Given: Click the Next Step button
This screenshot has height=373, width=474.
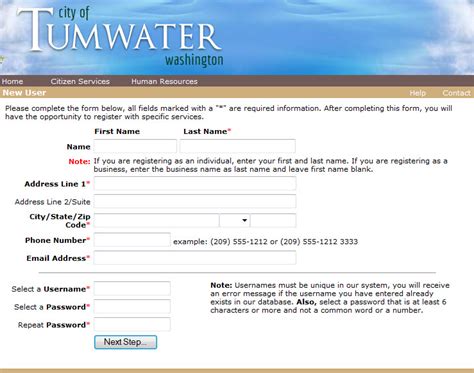Looking at the screenshot, I should coord(125,342).
